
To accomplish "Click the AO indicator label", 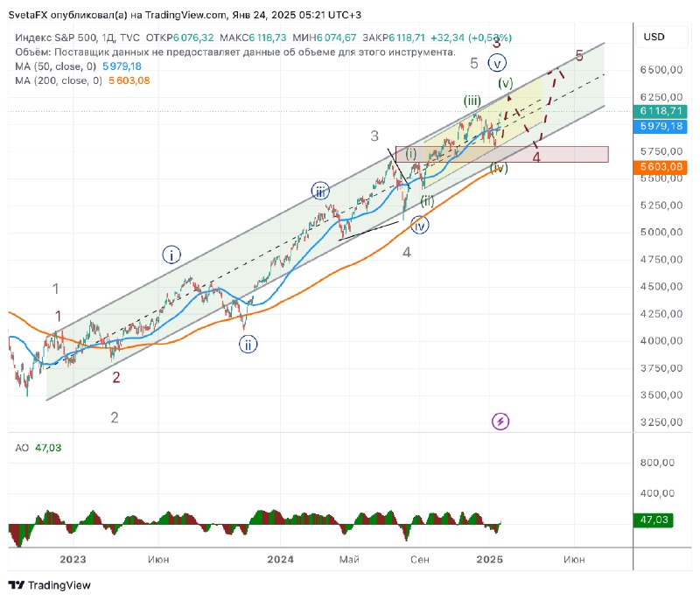I will coord(22,448).
